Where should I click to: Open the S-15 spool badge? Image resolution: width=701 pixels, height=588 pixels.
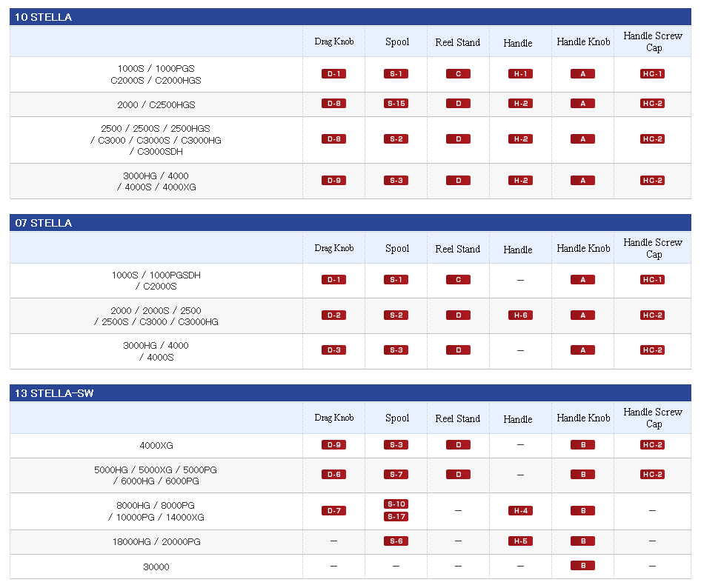396,104
